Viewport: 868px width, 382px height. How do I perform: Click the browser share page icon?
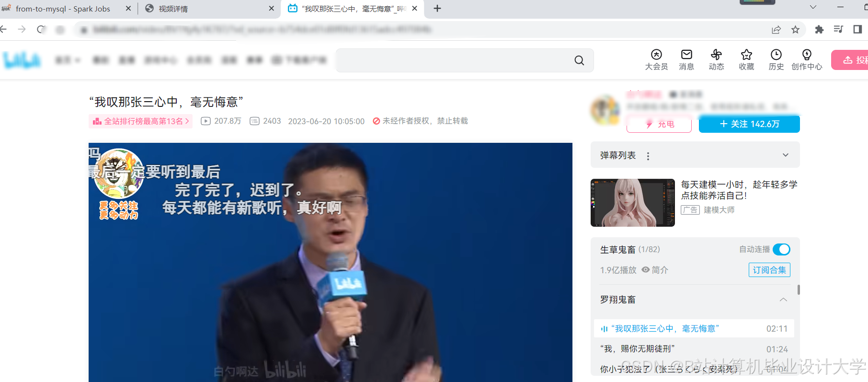pyautogui.click(x=776, y=30)
